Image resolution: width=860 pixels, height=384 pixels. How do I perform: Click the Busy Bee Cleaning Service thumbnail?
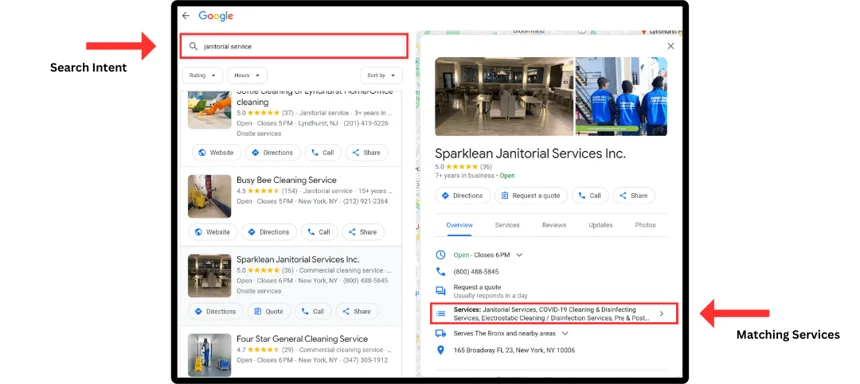point(210,196)
